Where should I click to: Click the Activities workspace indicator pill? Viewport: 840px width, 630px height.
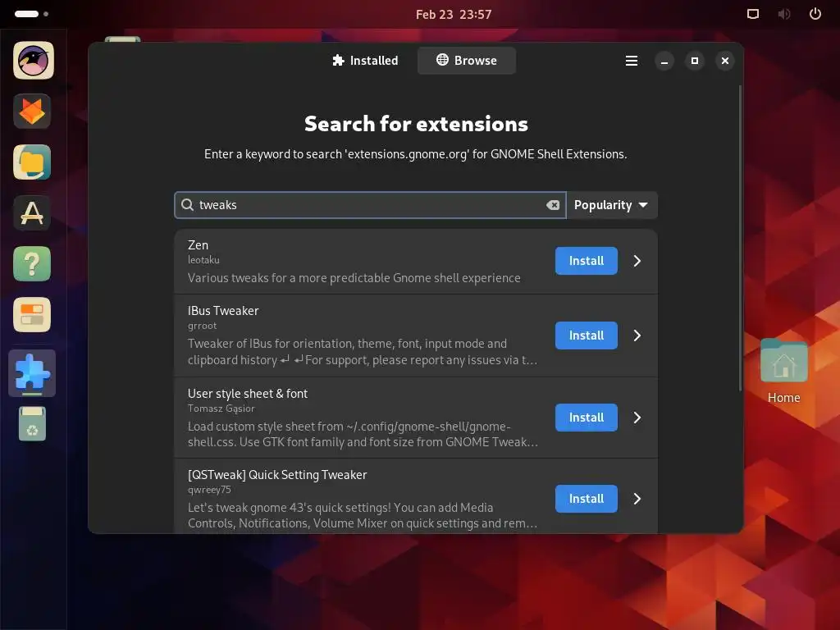pos(27,14)
